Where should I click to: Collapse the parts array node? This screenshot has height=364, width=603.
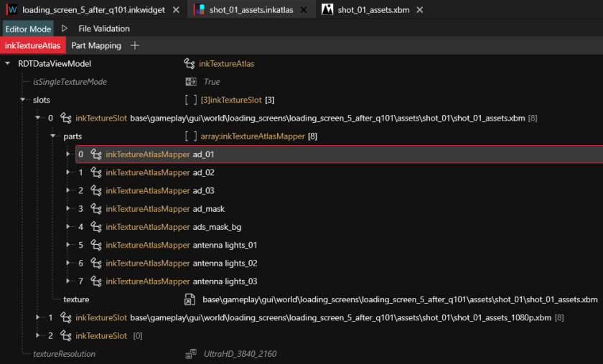pos(52,136)
